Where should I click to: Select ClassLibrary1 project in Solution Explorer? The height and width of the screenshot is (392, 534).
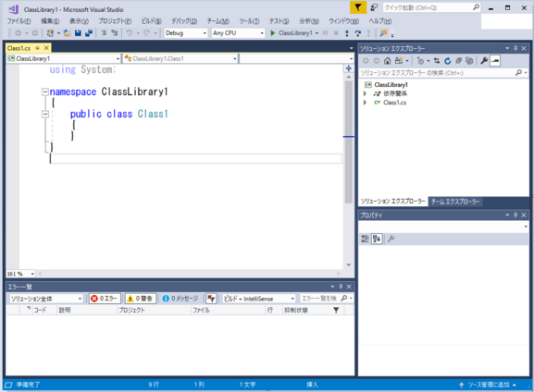click(391, 84)
